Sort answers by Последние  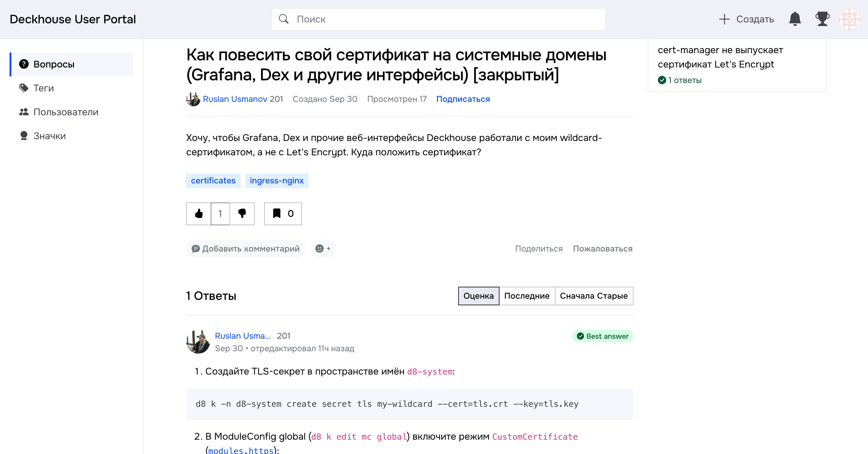527,296
